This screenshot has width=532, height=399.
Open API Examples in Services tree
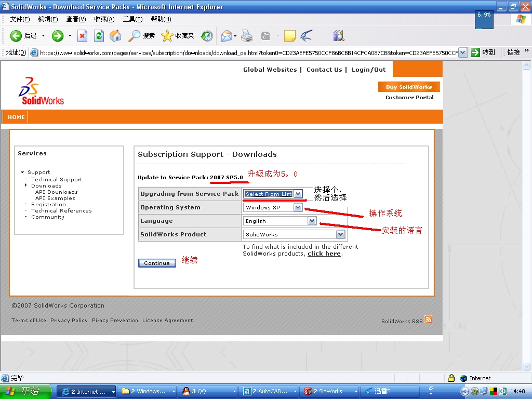click(55, 198)
